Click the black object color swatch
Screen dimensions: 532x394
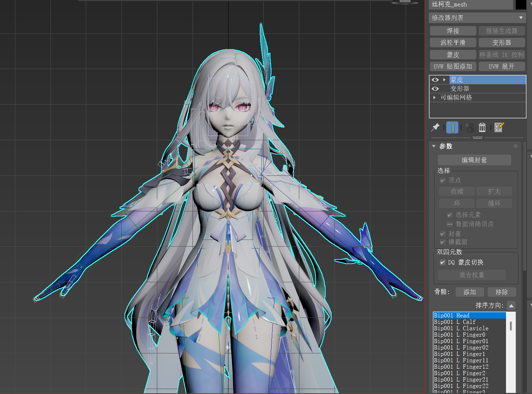(521, 5)
